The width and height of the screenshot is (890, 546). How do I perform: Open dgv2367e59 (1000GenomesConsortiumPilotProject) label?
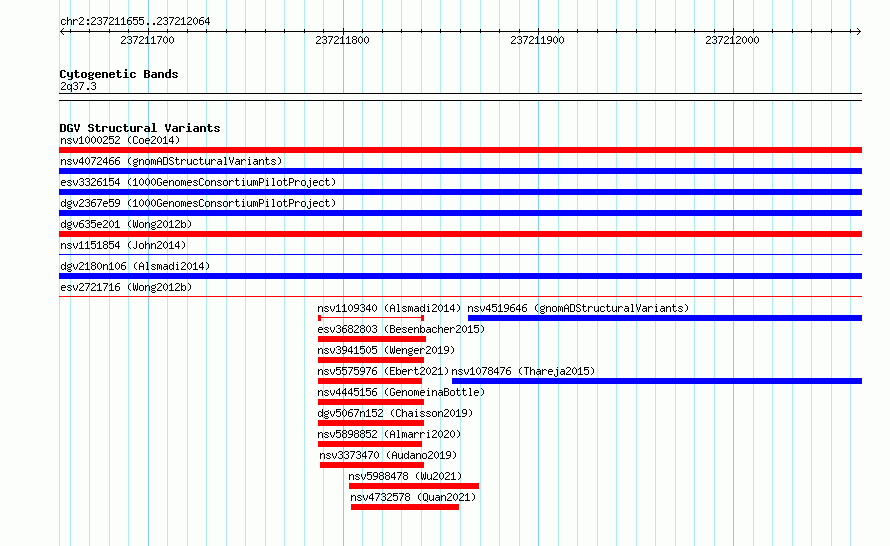[x=198, y=203]
